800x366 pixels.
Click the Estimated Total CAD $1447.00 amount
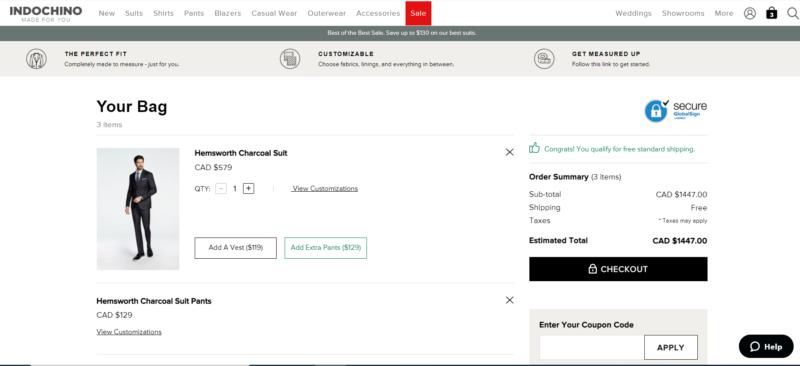coord(680,241)
